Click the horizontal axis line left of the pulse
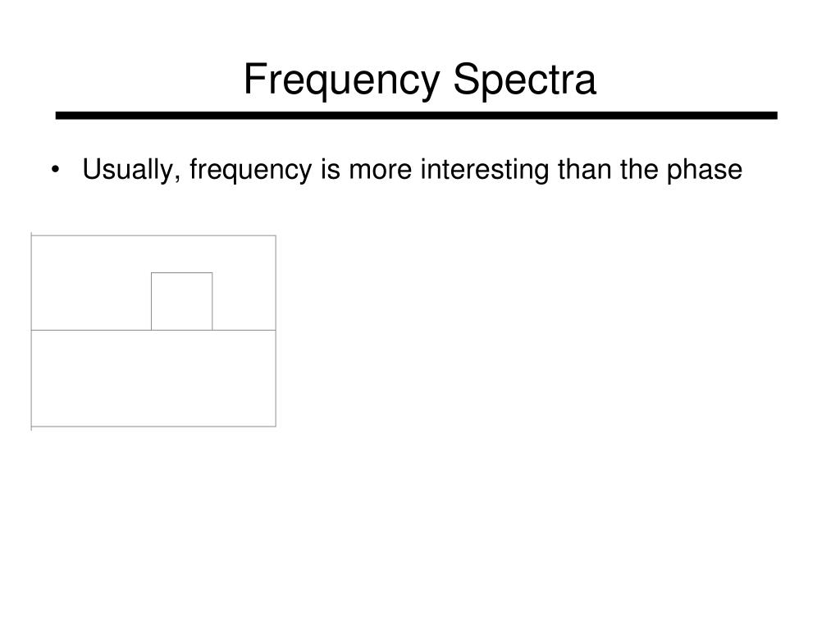The image size is (840, 630). 91,330
